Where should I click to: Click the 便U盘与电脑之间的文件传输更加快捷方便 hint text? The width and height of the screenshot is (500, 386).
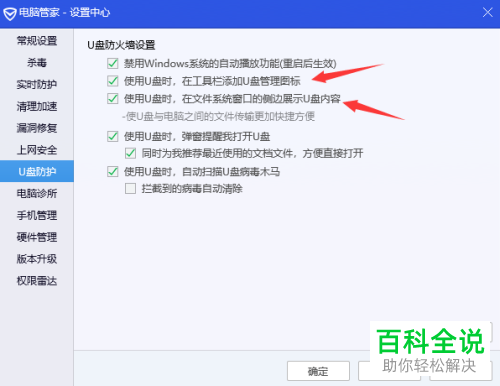218,116
